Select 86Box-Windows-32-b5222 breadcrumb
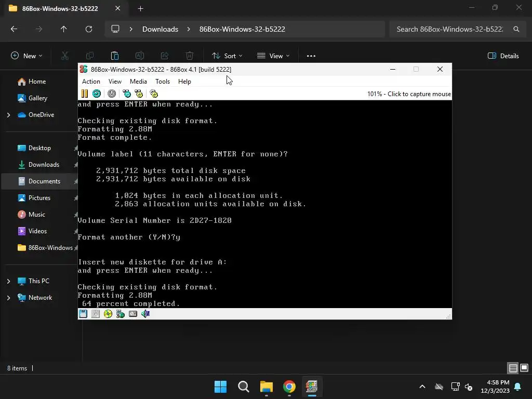532x399 pixels. 242,29
